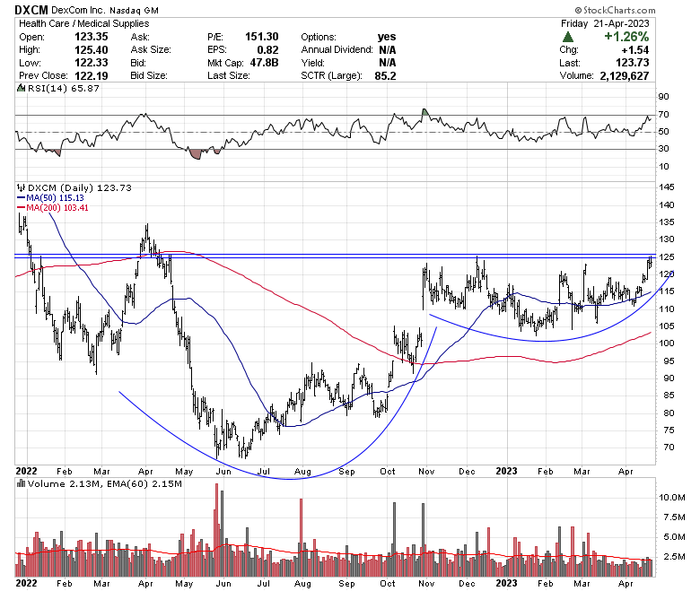Click the Prev Close value 122.19
The width and height of the screenshot is (700, 591).
point(92,75)
